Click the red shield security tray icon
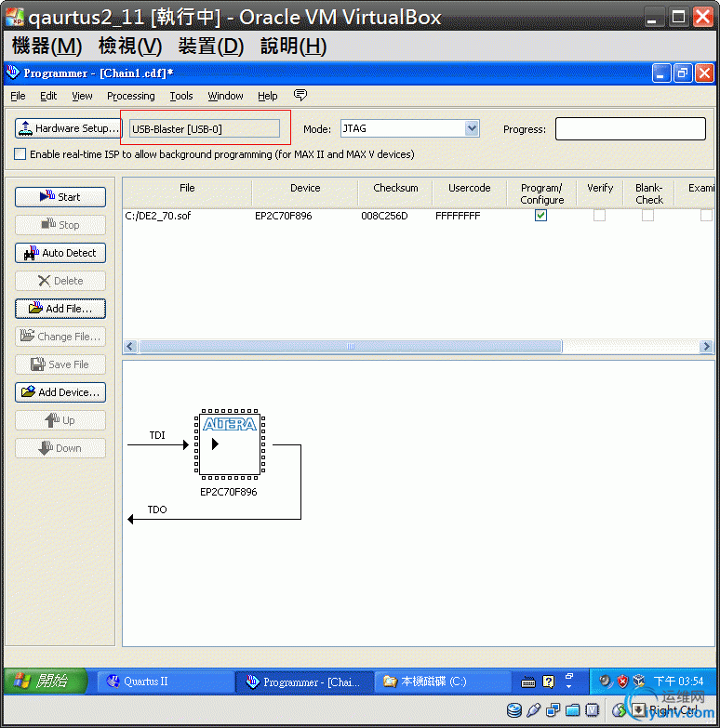 (622, 682)
